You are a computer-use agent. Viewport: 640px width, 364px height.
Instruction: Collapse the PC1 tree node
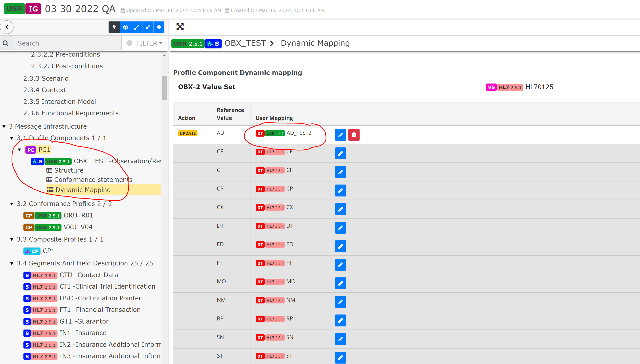tap(20, 149)
